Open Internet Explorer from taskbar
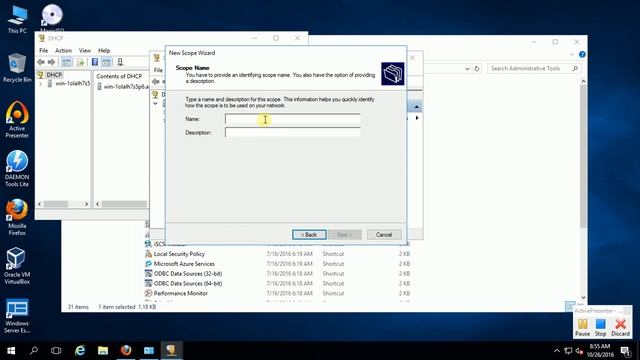Image resolution: width=640 pixels, height=360 pixels. click(x=80, y=351)
